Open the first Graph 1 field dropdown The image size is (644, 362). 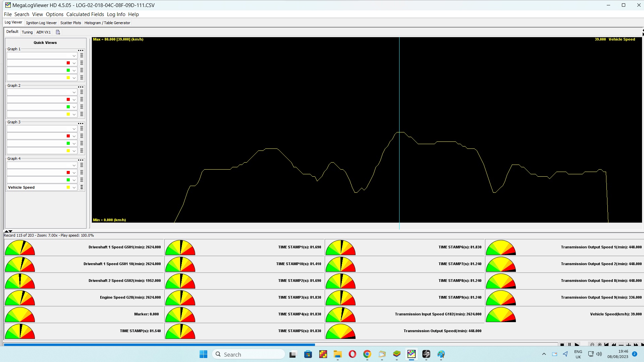coord(74,56)
